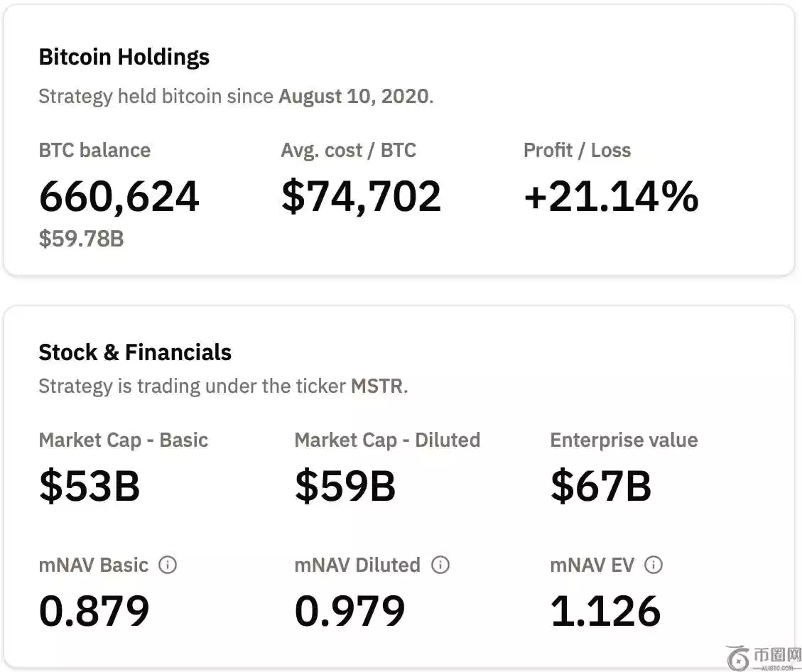Click the Bitcoin Holdings heading
The height and width of the screenshot is (672, 802).
point(124,57)
